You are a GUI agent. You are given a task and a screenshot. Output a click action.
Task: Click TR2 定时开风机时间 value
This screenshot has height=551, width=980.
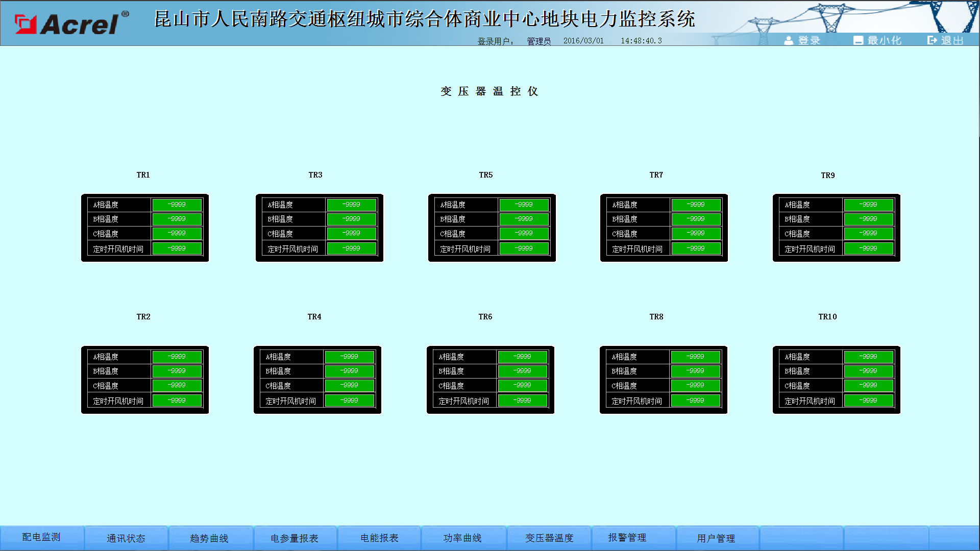tap(177, 400)
